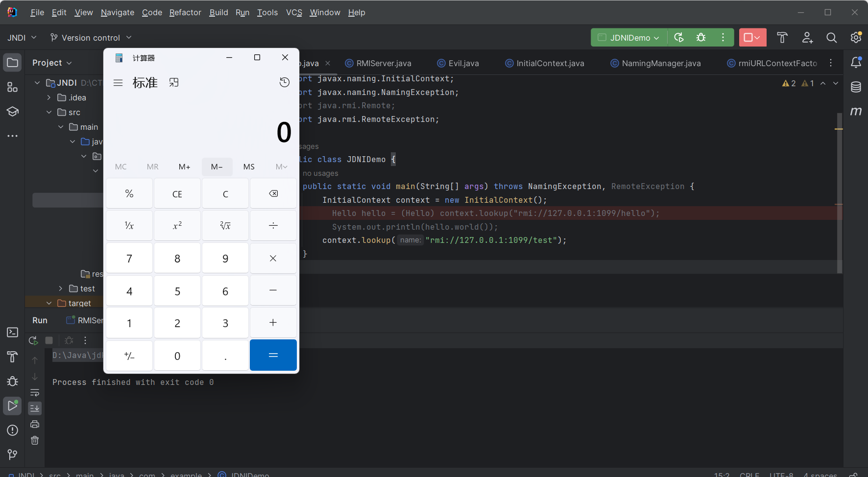Click calculator square root button
This screenshot has height=477, width=868.
point(225,226)
